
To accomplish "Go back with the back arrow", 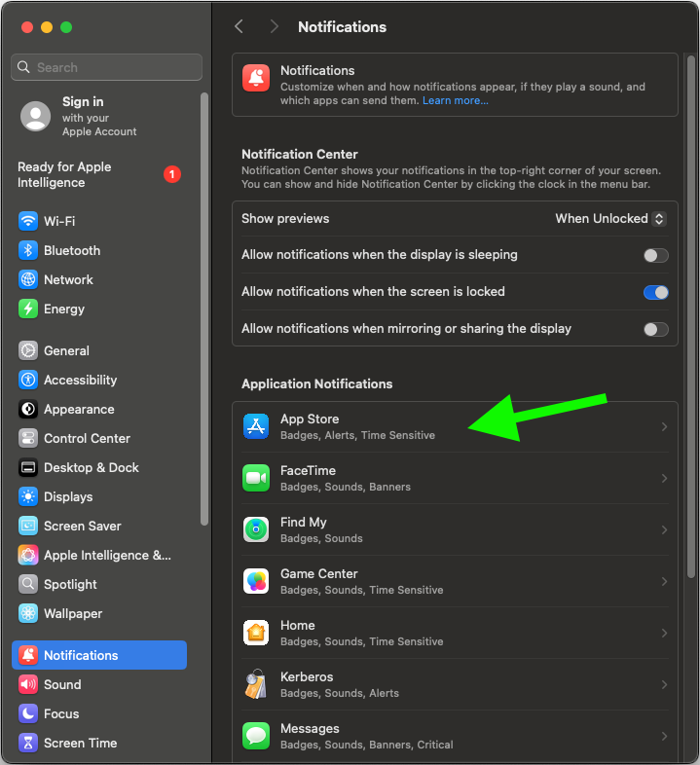I will pyautogui.click(x=239, y=26).
